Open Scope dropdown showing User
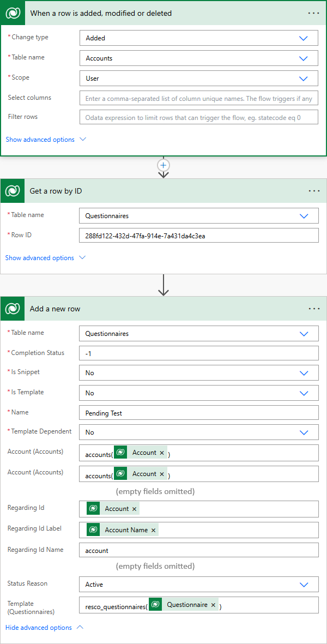Image resolution: width=327 pixels, height=644 pixels. pos(199,78)
